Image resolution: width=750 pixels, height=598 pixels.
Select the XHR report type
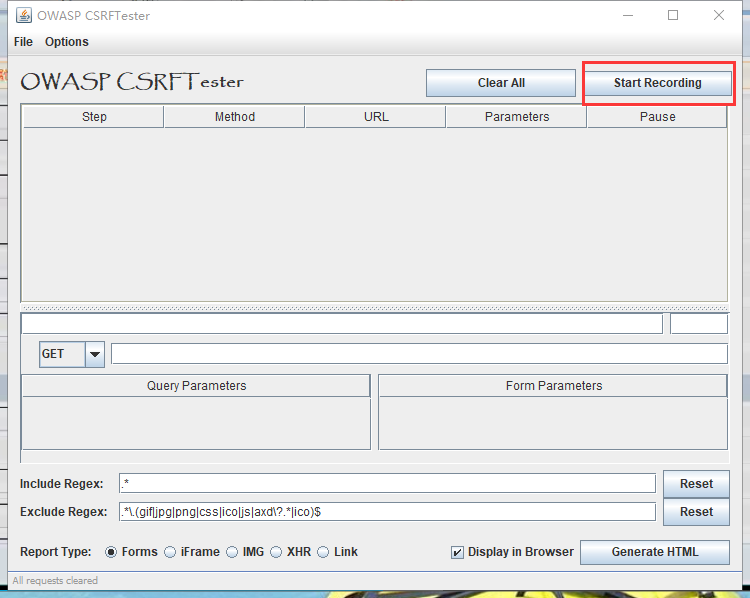276,552
